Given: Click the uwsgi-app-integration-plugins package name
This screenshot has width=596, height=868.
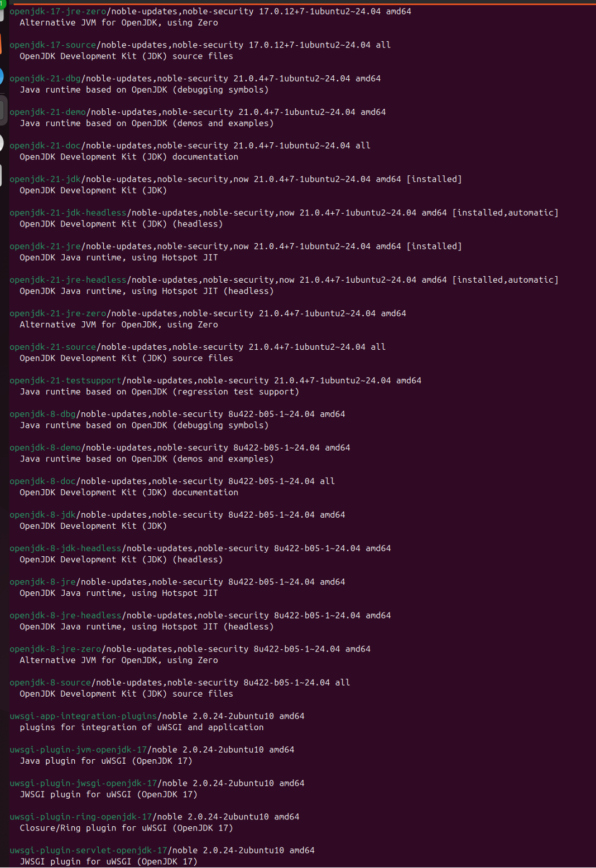Looking at the screenshot, I should tap(83, 716).
